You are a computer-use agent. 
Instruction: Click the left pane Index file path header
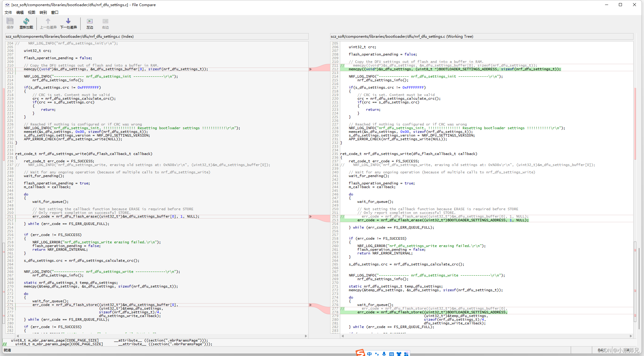[70, 37]
